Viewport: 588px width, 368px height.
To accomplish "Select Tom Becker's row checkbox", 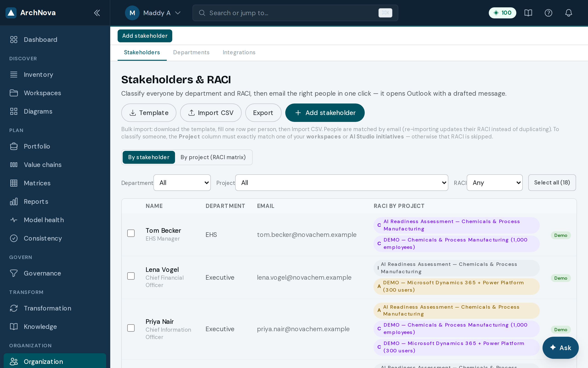I will coord(131,233).
